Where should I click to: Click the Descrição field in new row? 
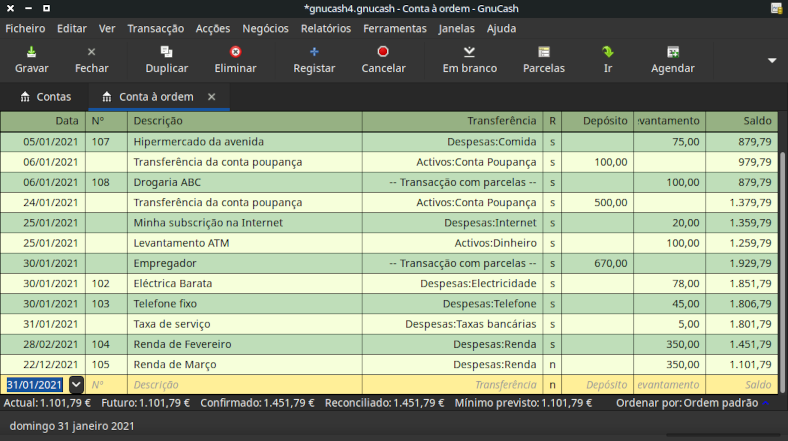pyautogui.click(x=245, y=385)
